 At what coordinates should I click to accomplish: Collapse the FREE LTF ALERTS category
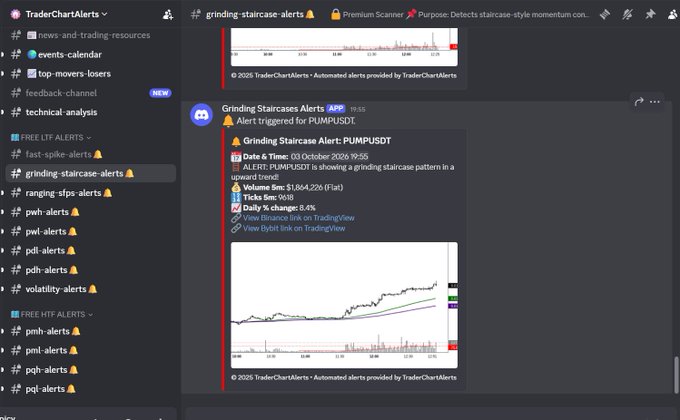click(51, 138)
